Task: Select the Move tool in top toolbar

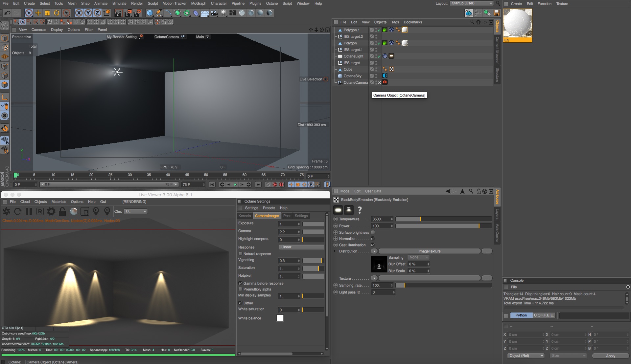Action: tap(38, 13)
